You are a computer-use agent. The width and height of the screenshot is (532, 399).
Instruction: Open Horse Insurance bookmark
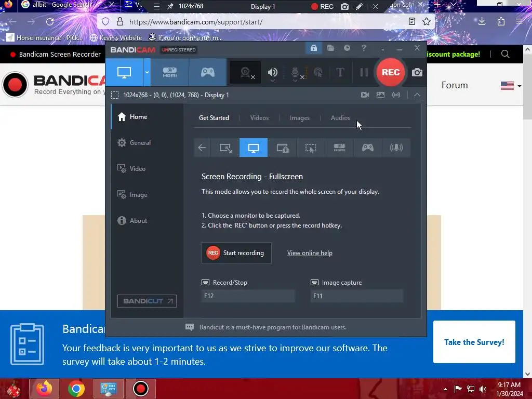point(45,37)
